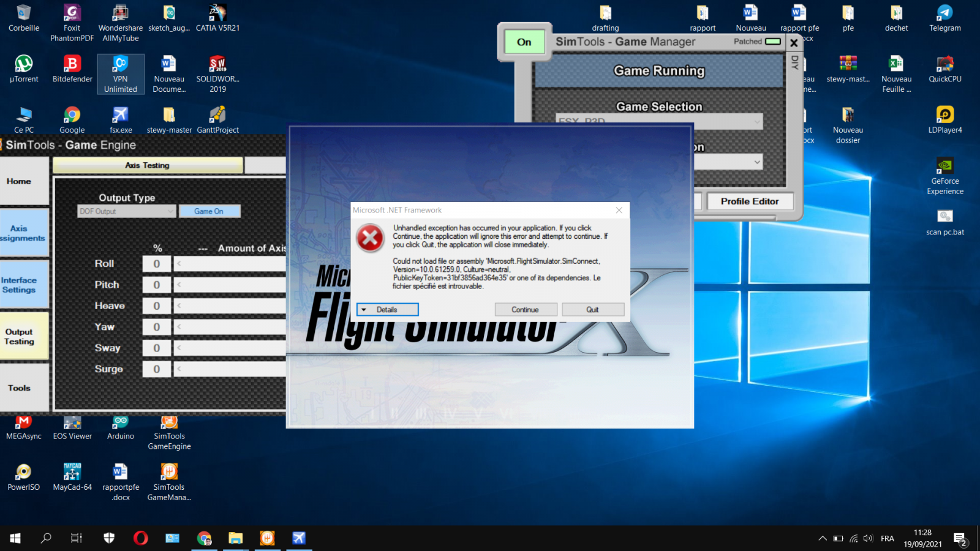Screen dimensions: 980x551
Task: Click the Yaw percent value field
Action: pos(157,327)
